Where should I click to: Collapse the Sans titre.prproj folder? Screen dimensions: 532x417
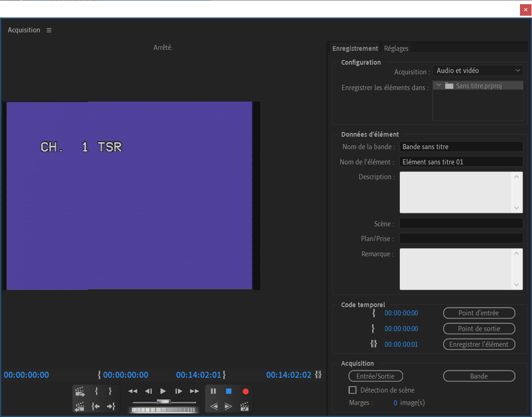(439, 85)
